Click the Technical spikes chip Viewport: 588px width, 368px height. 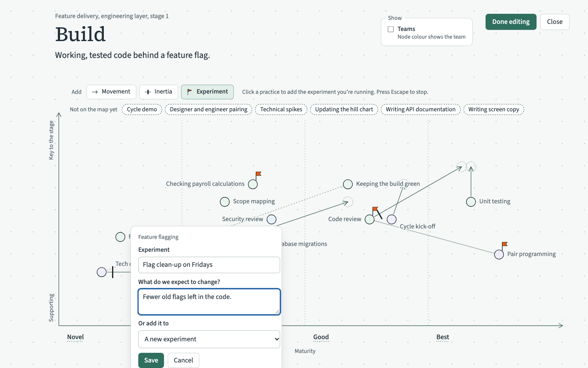pos(281,109)
